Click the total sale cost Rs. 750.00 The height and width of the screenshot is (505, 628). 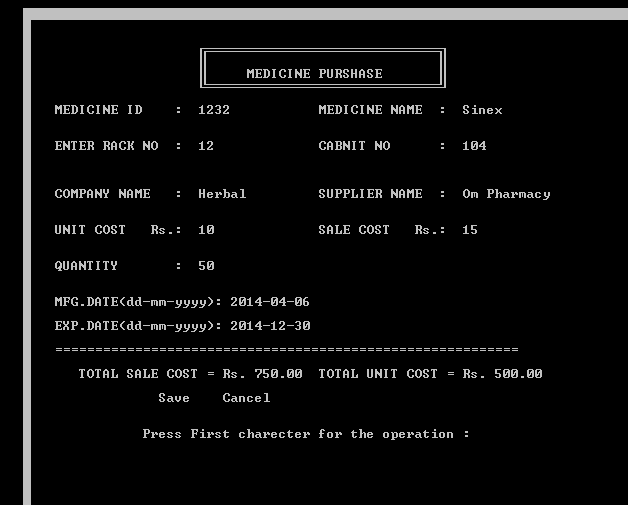coord(262,374)
